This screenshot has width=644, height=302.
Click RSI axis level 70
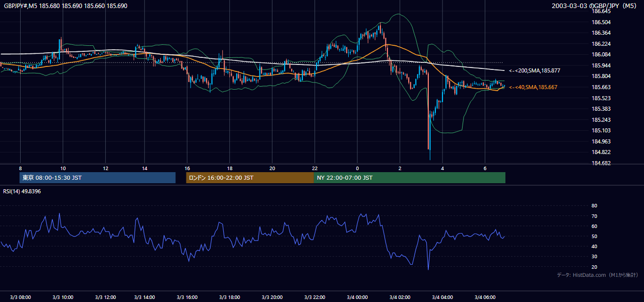click(x=594, y=216)
